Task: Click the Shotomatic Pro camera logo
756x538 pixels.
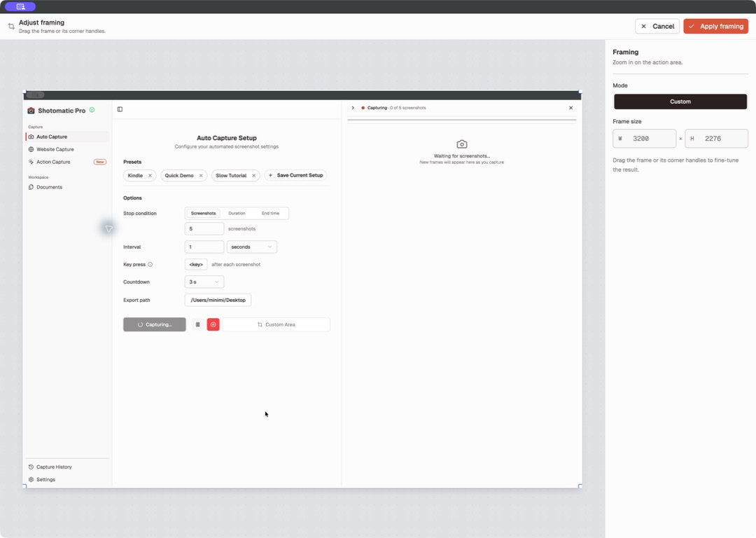Action: [x=31, y=111]
